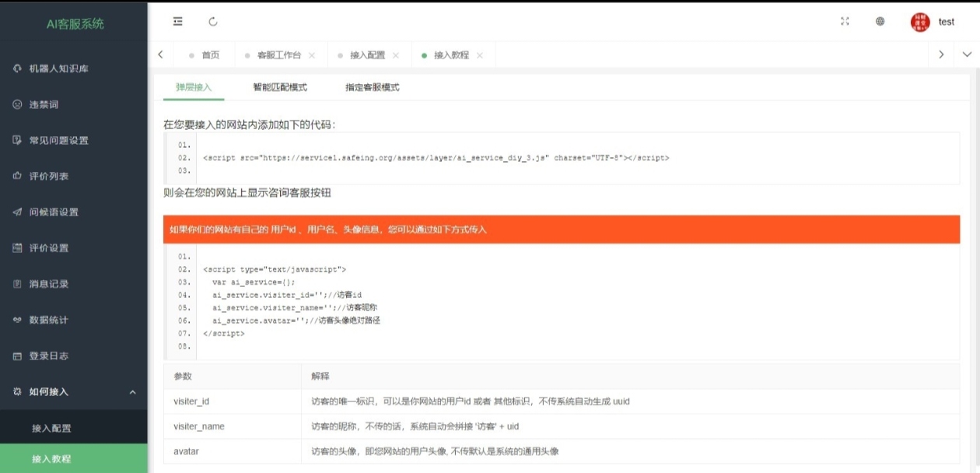Click the 解释 table header

(631, 376)
